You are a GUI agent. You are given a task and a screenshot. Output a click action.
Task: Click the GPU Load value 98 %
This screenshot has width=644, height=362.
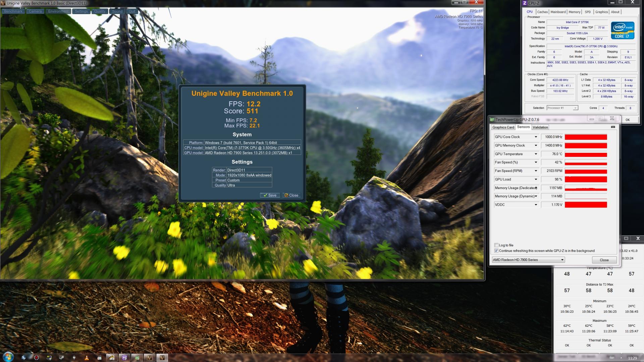click(552, 179)
